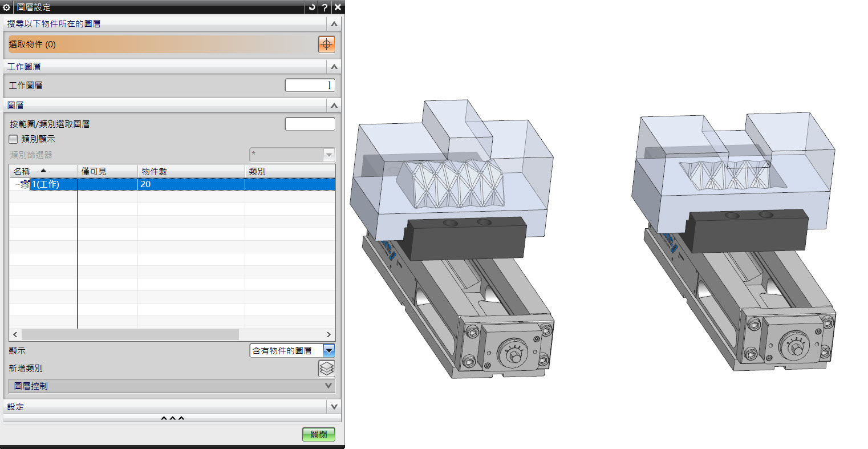Click the scroll right arrow of layer list

click(x=328, y=334)
